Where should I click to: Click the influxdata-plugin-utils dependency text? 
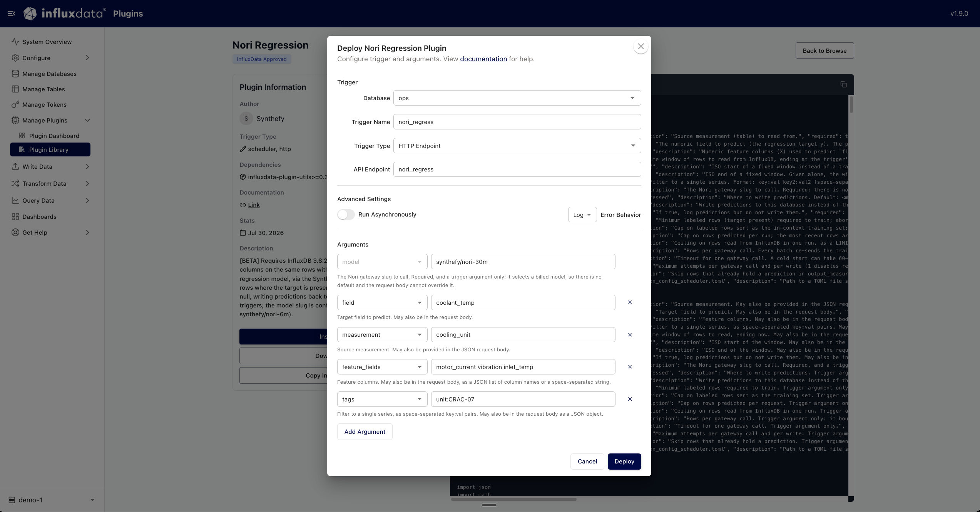pyautogui.click(x=288, y=177)
